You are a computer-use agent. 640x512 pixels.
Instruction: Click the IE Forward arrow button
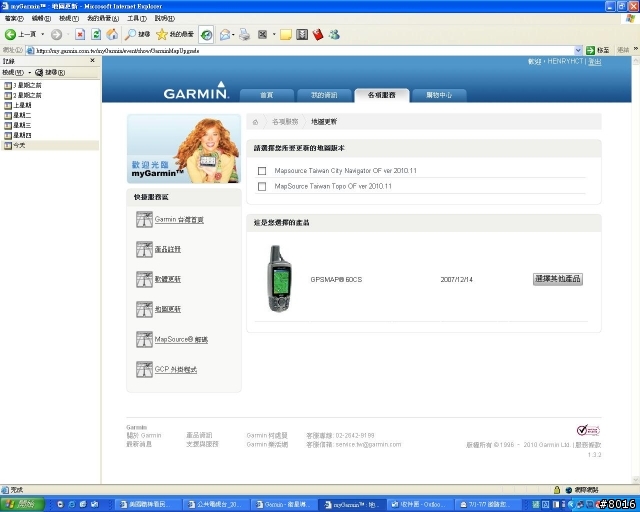(56, 35)
